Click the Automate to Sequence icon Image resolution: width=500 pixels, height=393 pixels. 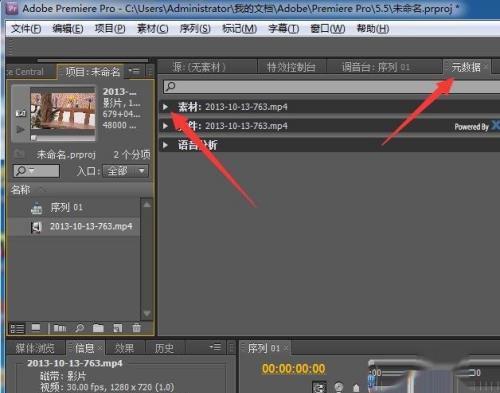(60, 329)
